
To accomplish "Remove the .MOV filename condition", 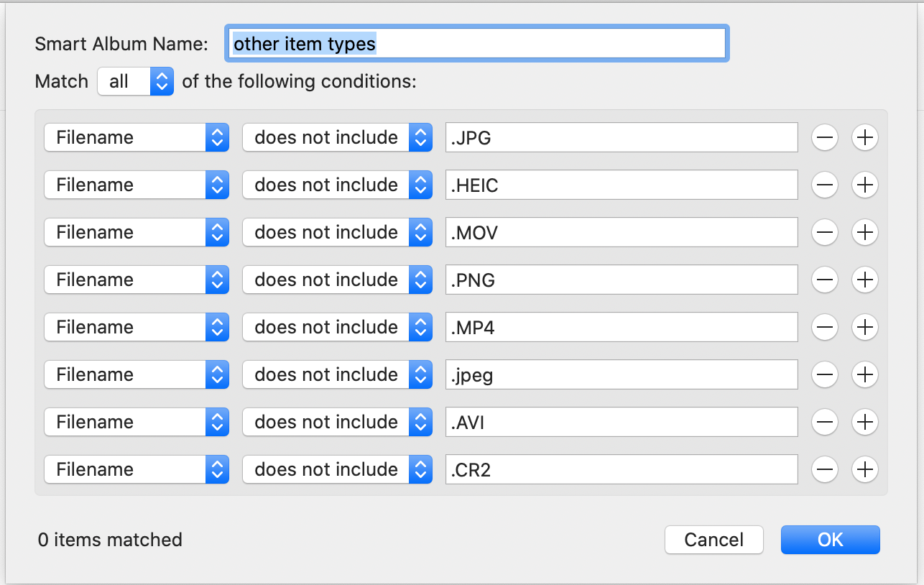I will 825,232.
